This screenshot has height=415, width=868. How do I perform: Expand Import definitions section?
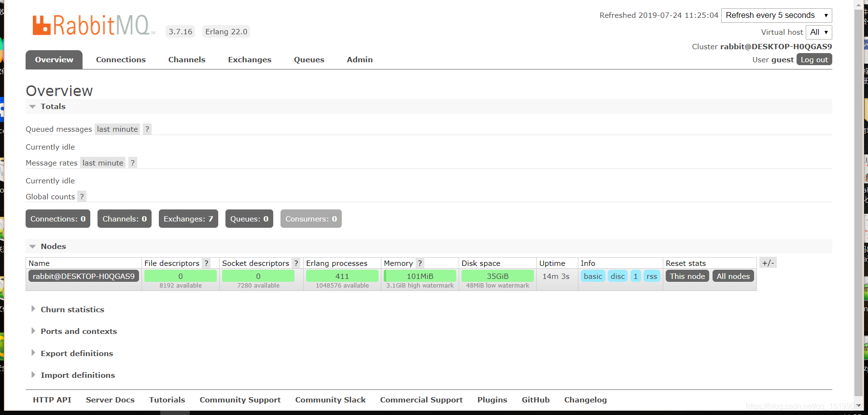[73, 375]
